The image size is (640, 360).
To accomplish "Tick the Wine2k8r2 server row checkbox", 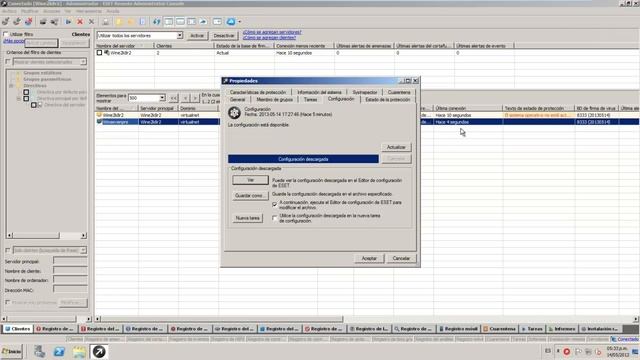I will (99, 53).
